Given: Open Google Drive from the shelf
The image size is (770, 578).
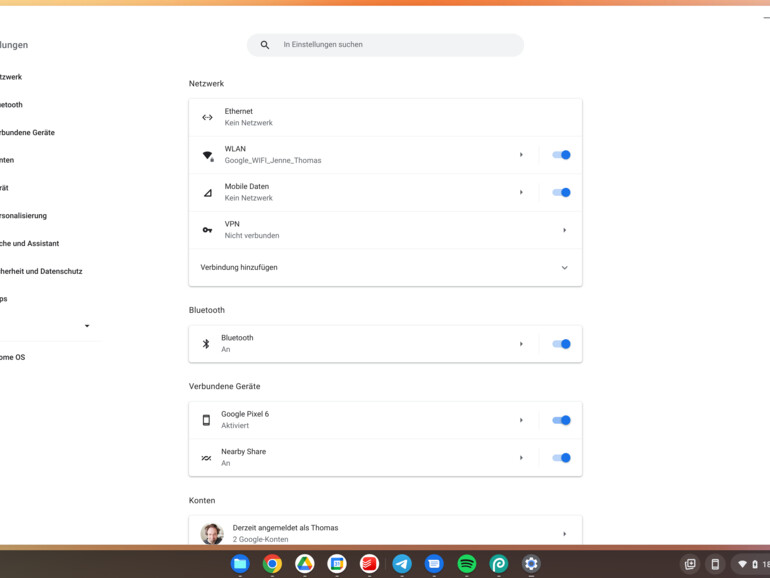Looking at the screenshot, I should click(304, 564).
